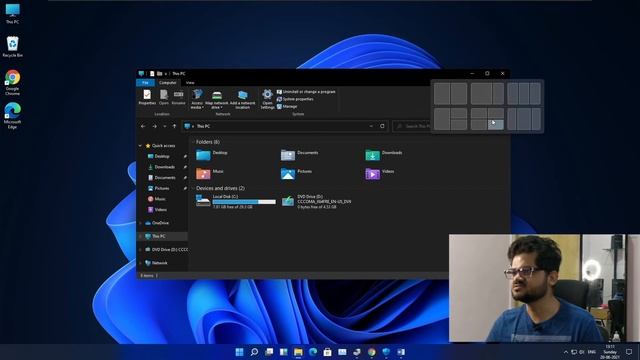Open Microsoft Edge desktop shortcut
Viewport: 640px width, 360px height.
coord(12,116)
